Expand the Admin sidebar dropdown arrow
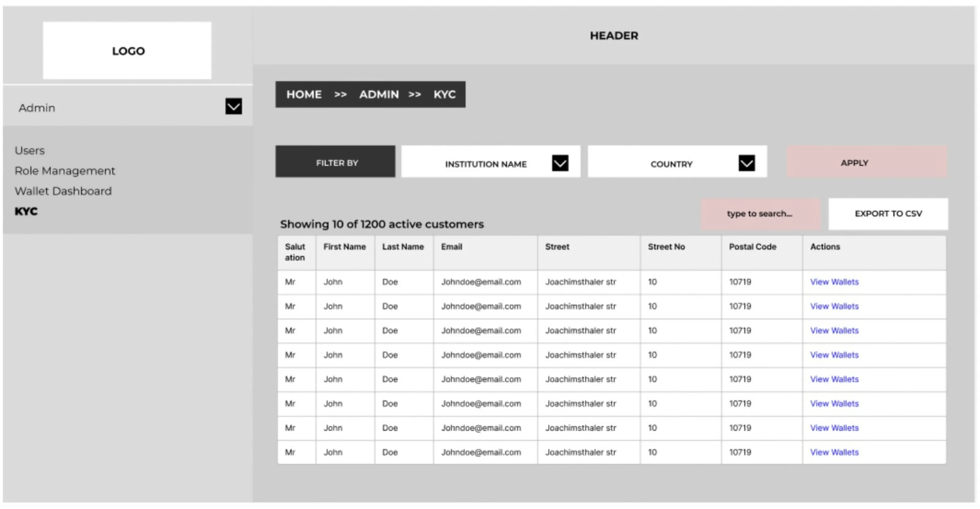Viewport: 980px width, 509px height. 233,107
